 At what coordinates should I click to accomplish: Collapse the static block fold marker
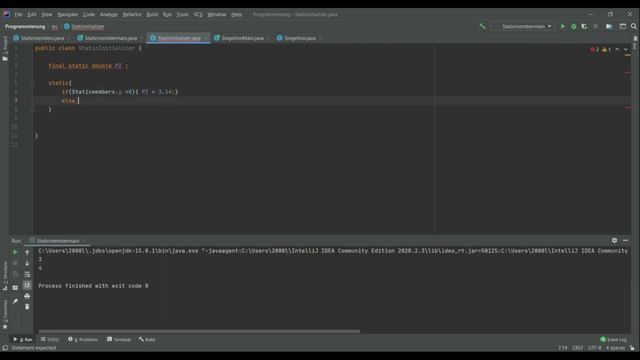point(33,83)
